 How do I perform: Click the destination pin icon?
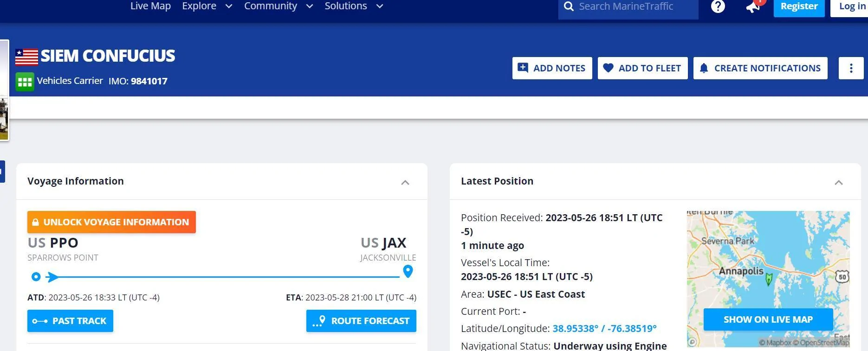point(408,271)
